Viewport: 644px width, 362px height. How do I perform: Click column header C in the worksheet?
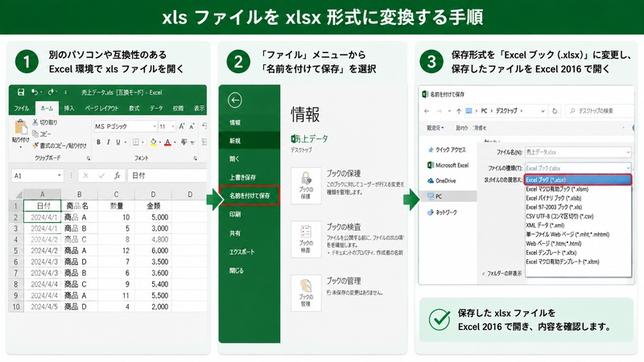(x=116, y=194)
